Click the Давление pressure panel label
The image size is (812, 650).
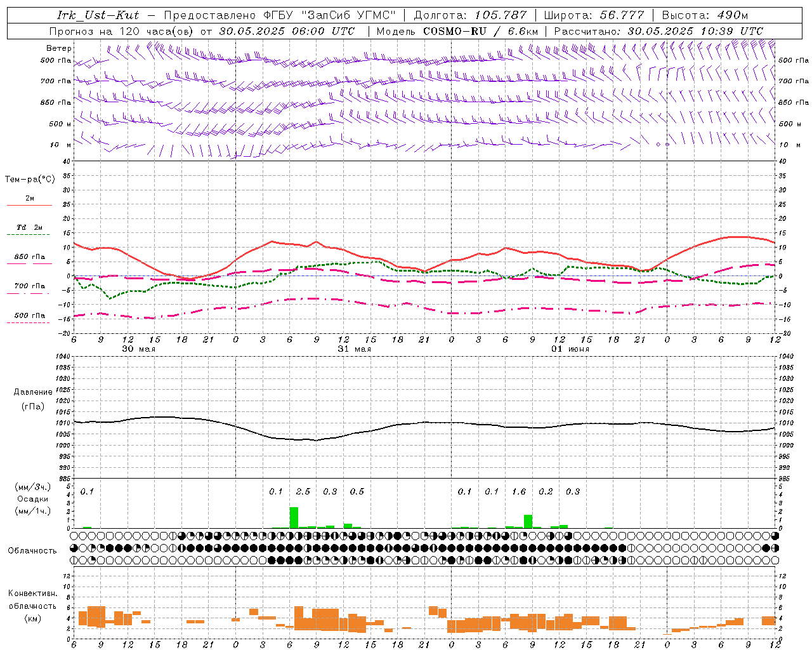coord(33,392)
